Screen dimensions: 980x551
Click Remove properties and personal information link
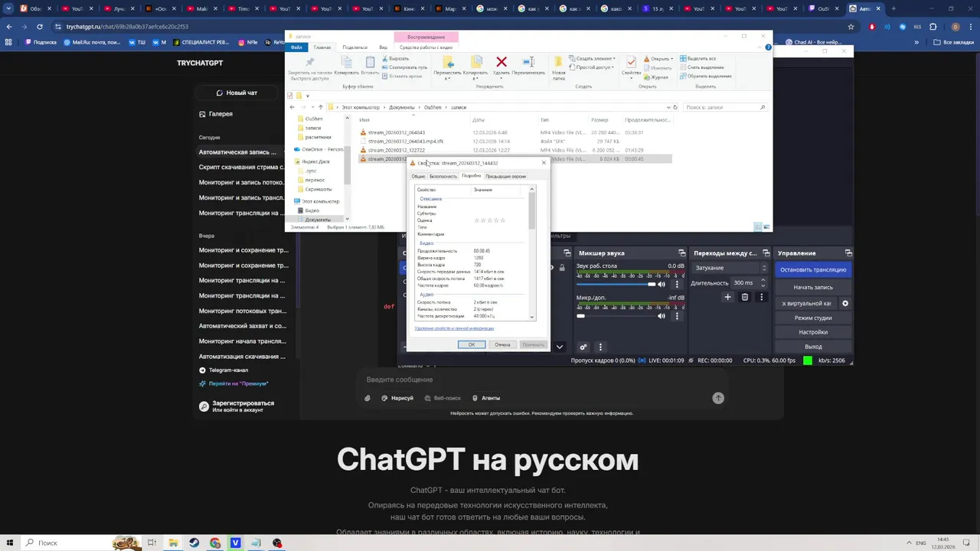click(x=454, y=328)
